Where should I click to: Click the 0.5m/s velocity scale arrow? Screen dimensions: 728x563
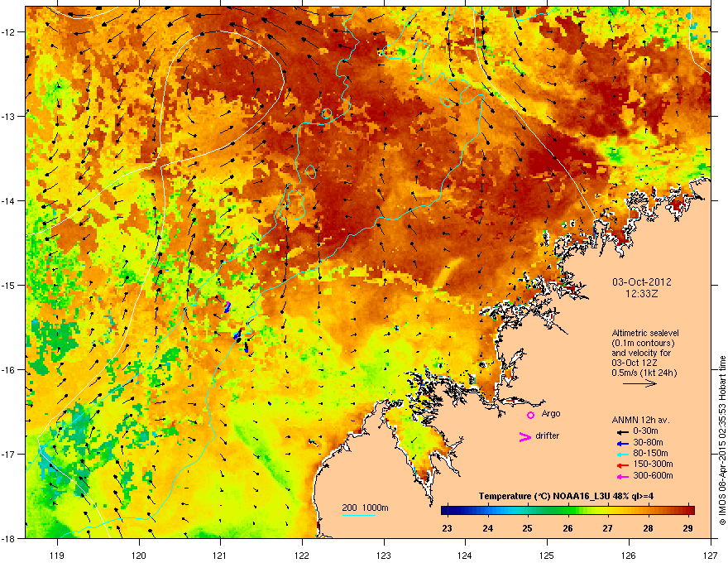tap(639, 383)
